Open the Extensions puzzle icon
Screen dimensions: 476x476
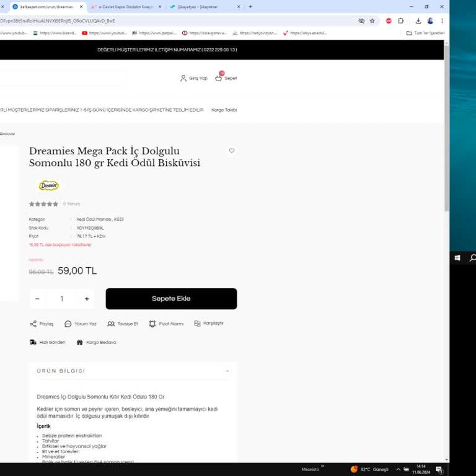(401, 20)
